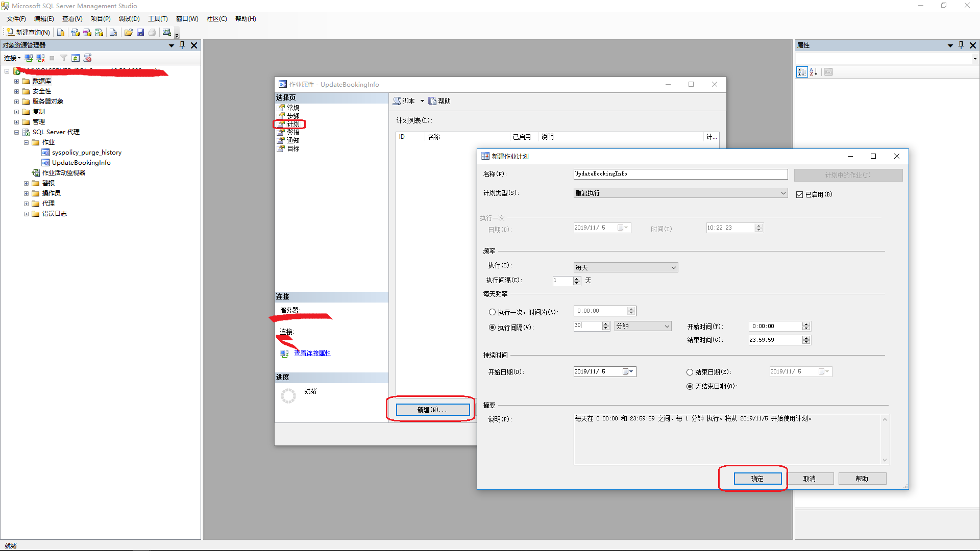
Task: Open the toolbar options overflow arrow
Action: [177, 34]
